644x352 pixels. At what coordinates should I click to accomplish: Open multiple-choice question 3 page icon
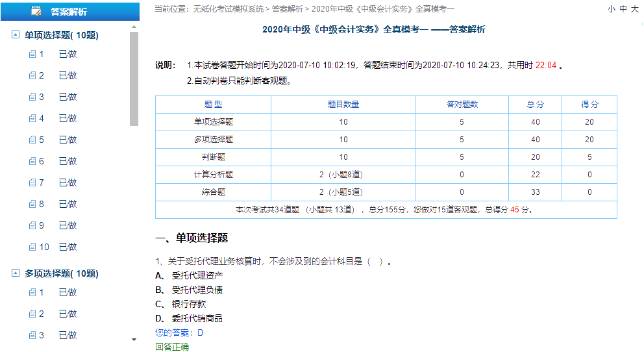pos(32,334)
